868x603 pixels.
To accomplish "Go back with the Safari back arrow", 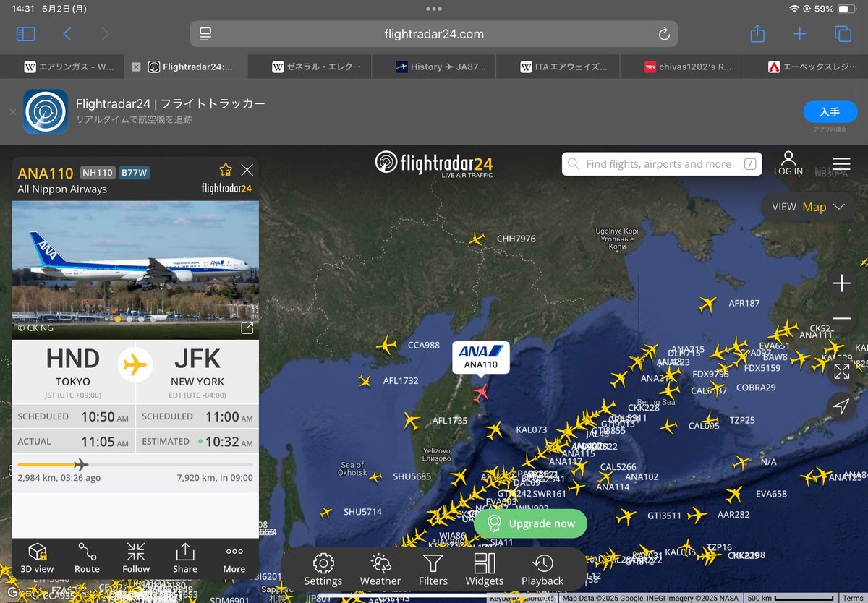I will (x=67, y=34).
